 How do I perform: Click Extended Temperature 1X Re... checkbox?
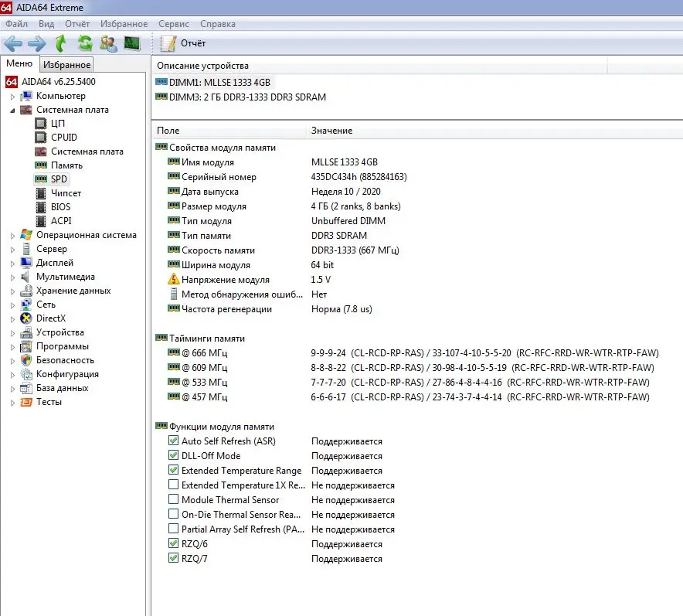click(x=173, y=485)
